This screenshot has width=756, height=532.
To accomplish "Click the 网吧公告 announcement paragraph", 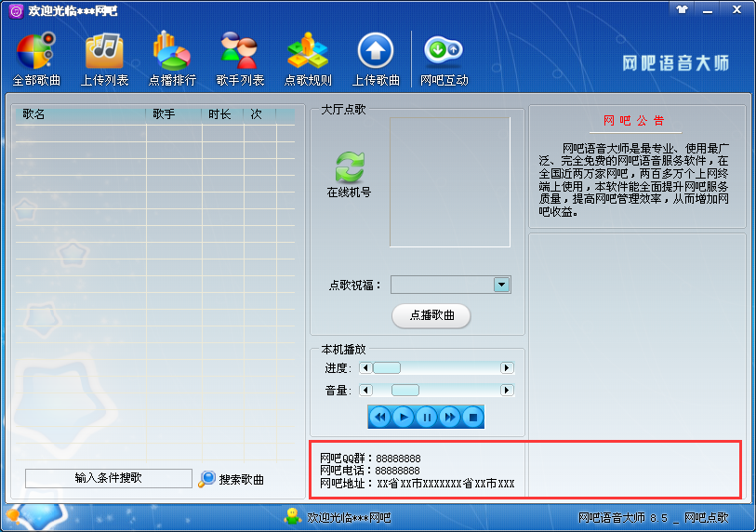I will (x=634, y=180).
